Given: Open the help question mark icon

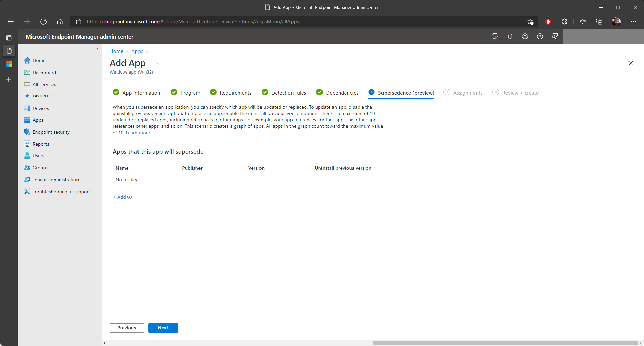Looking at the screenshot, I should point(540,36).
